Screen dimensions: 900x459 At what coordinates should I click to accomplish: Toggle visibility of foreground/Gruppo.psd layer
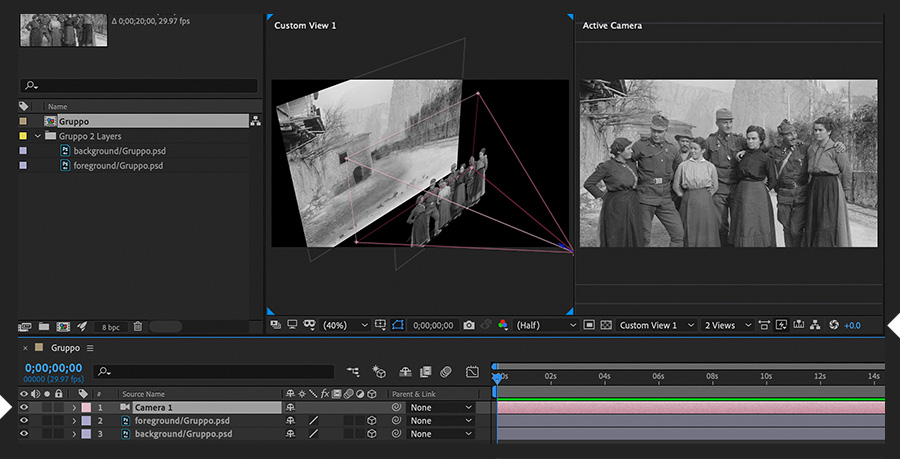[24, 421]
